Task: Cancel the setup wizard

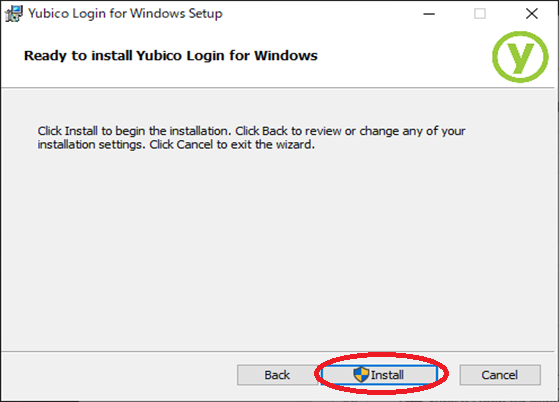Action: (500, 375)
